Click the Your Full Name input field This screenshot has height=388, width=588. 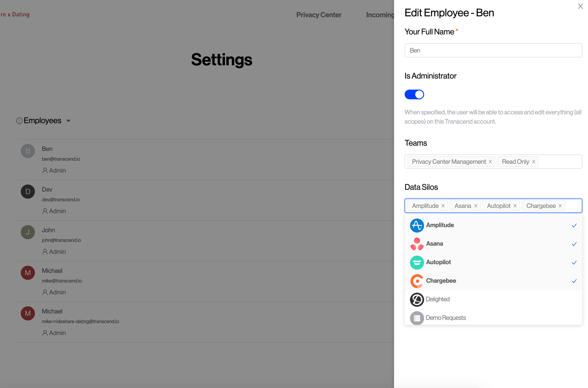[493, 51]
